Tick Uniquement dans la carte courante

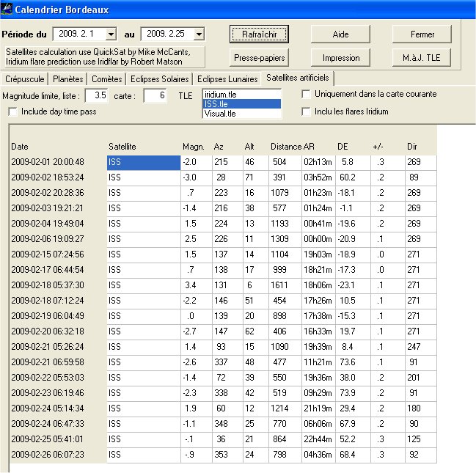click(307, 94)
